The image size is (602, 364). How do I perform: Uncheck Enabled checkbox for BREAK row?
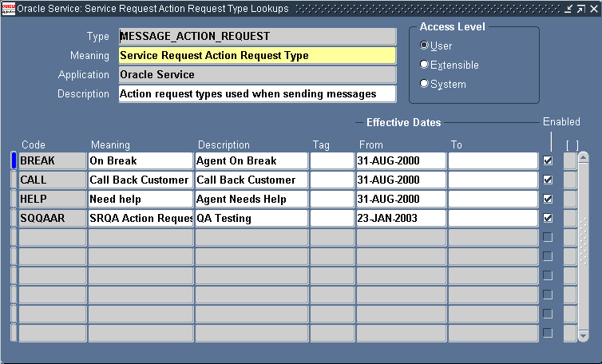548,160
